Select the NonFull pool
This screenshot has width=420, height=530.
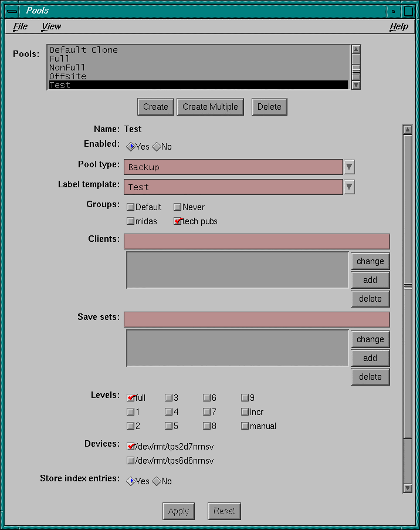click(x=198, y=67)
